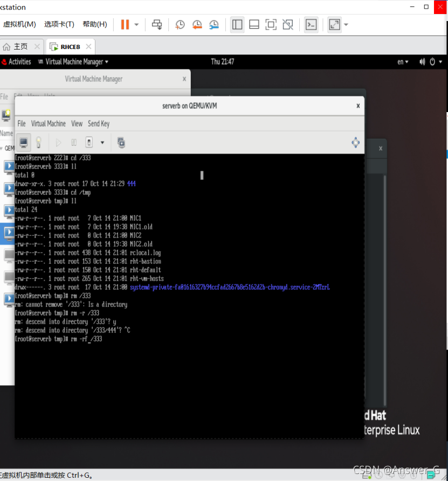Click the rclocal.log filename in terminal
This screenshot has width=448, height=481.
[x=145, y=253]
